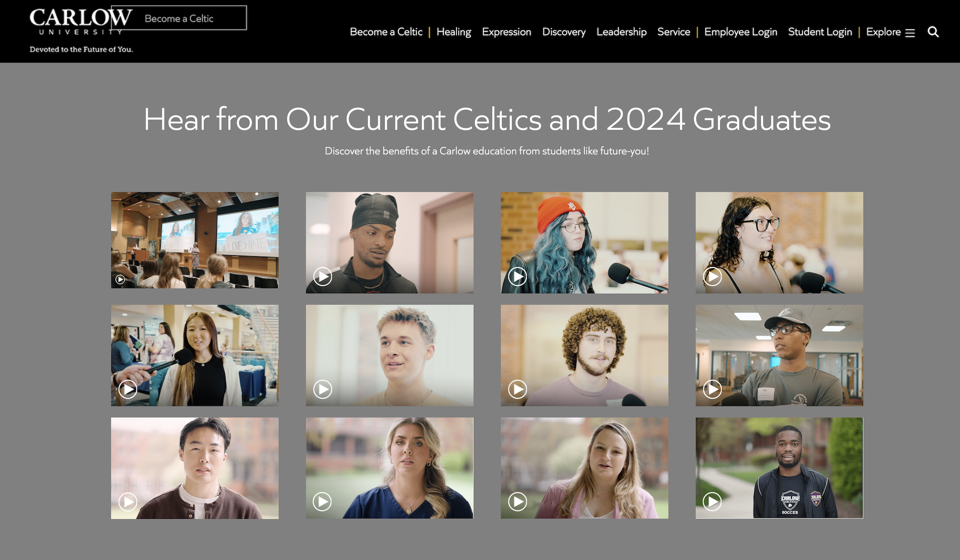Screen dimensions: 960x560
Task: Play video of woman in navy scrubs
Action: (323, 502)
